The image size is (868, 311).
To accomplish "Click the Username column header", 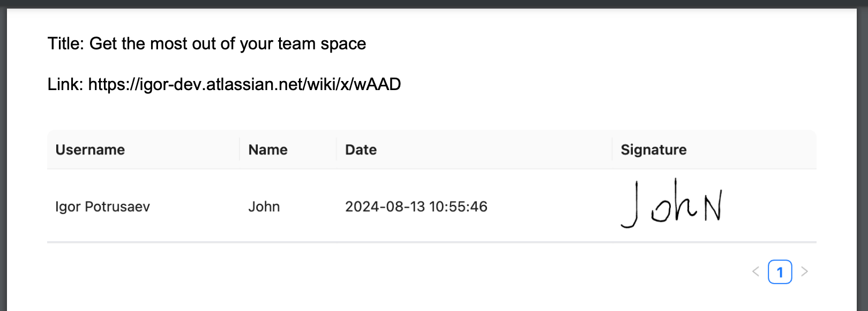I will pyautogui.click(x=90, y=150).
